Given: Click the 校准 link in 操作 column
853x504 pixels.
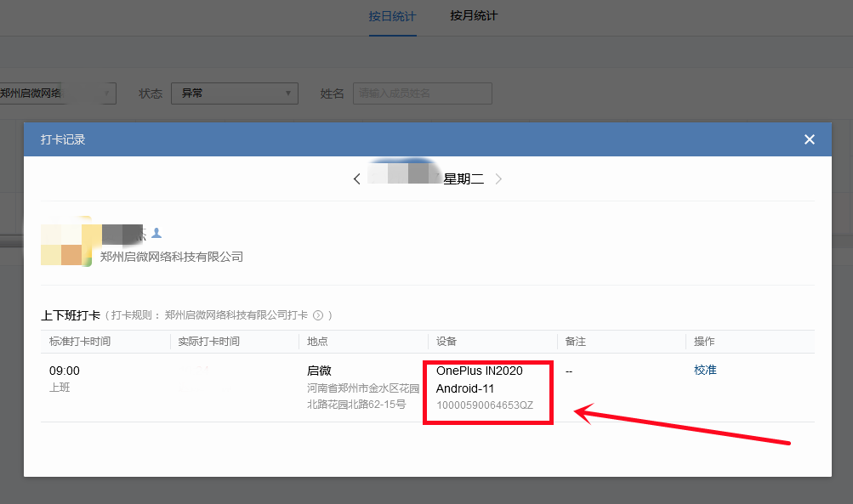Looking at the screenshot, I should pyautogui.click(x=705, y=371).
